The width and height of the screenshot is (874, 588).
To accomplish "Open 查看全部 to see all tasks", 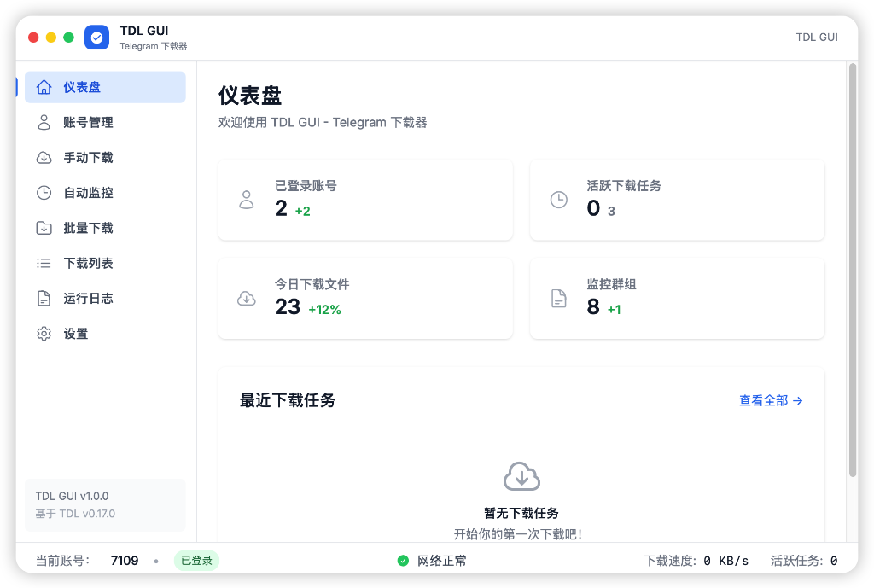I will [x=770, y=400].
